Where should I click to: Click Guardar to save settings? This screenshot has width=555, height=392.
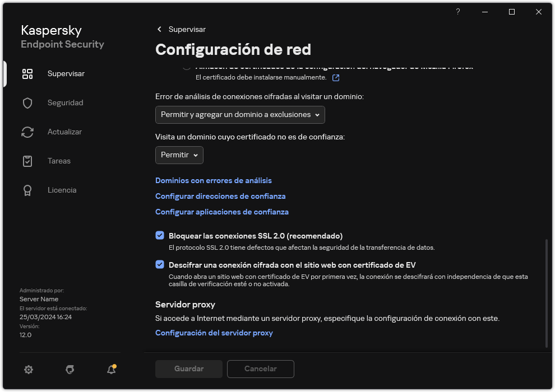(x=188, y=368)
